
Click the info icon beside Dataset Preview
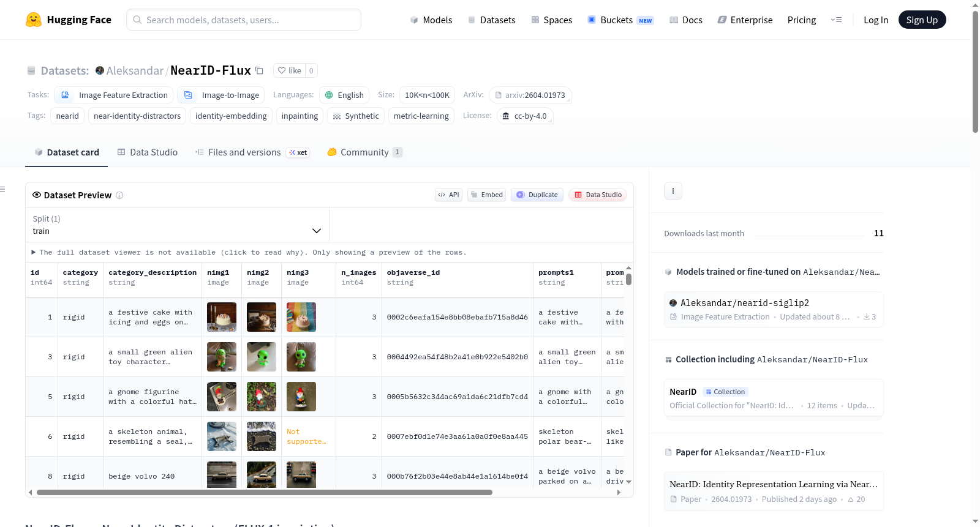pyautogui.click(x=119, y=195)
